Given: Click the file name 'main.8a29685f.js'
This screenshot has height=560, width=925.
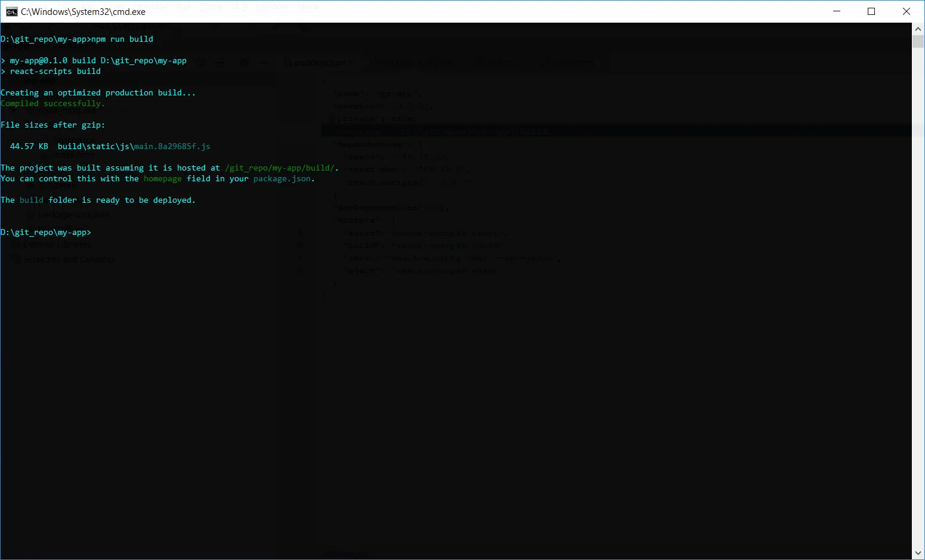Looking at the screenshot, I should [172, 147].
